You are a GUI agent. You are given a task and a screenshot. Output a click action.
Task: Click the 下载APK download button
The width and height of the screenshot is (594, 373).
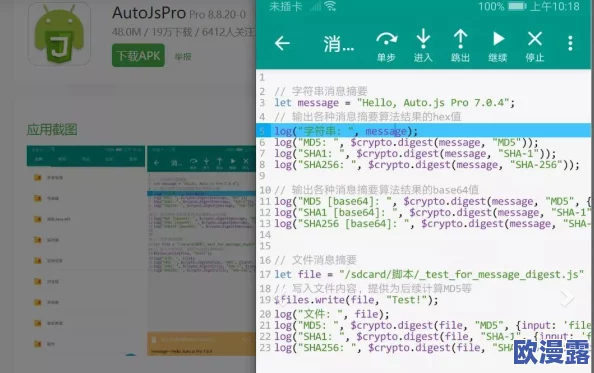pos(138,56)
